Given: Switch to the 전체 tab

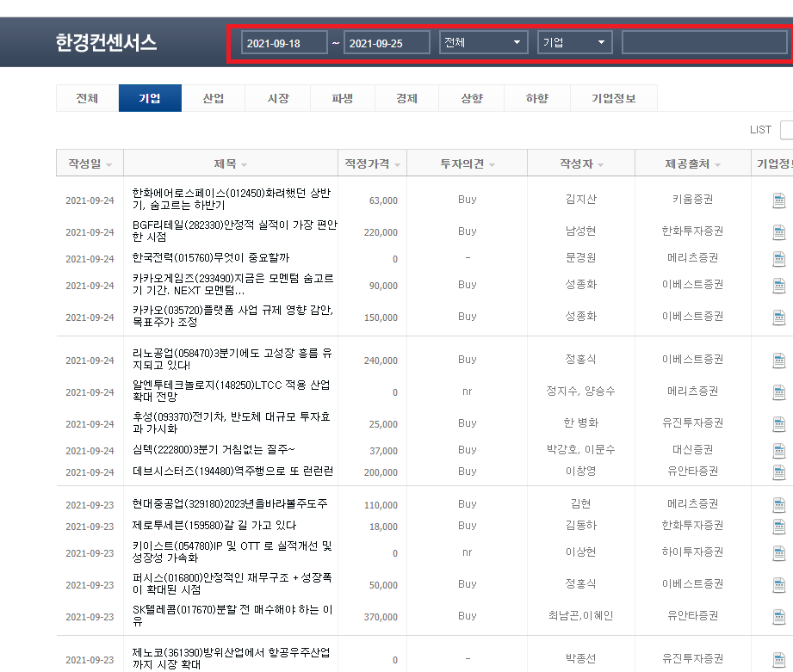Looking at the screenshot, I should point(88,98).
